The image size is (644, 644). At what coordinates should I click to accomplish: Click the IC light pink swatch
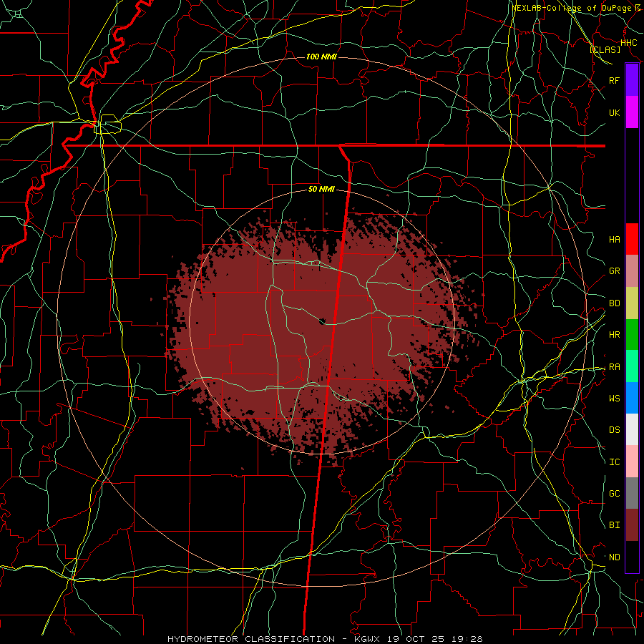632,462
